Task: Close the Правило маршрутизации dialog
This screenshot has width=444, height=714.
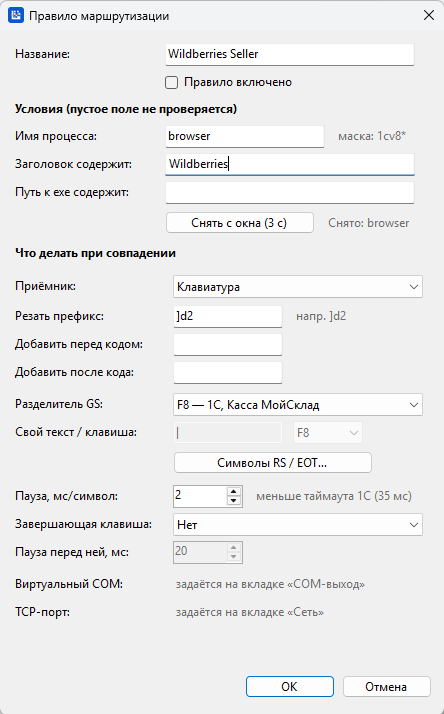Action: pos(429,15)
